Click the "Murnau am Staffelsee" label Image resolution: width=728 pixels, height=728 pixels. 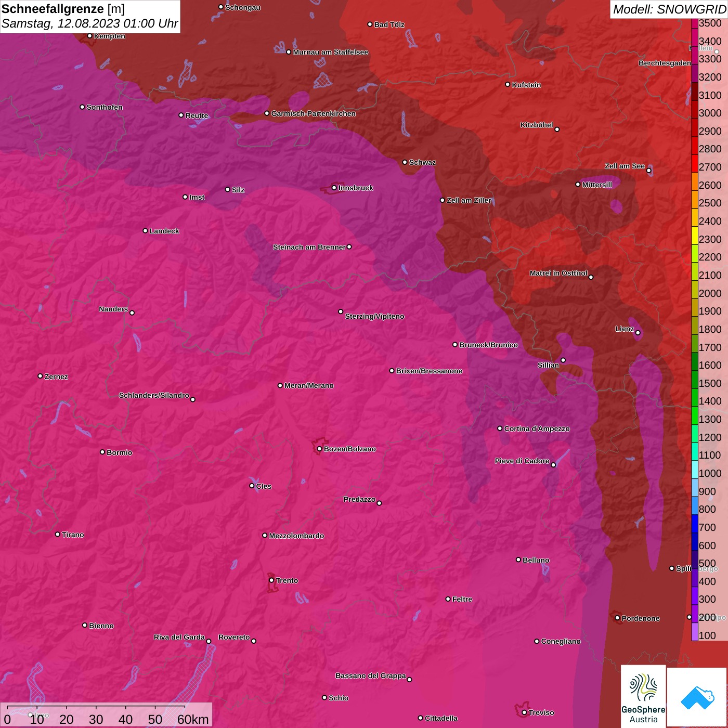[x=330, y=52]
